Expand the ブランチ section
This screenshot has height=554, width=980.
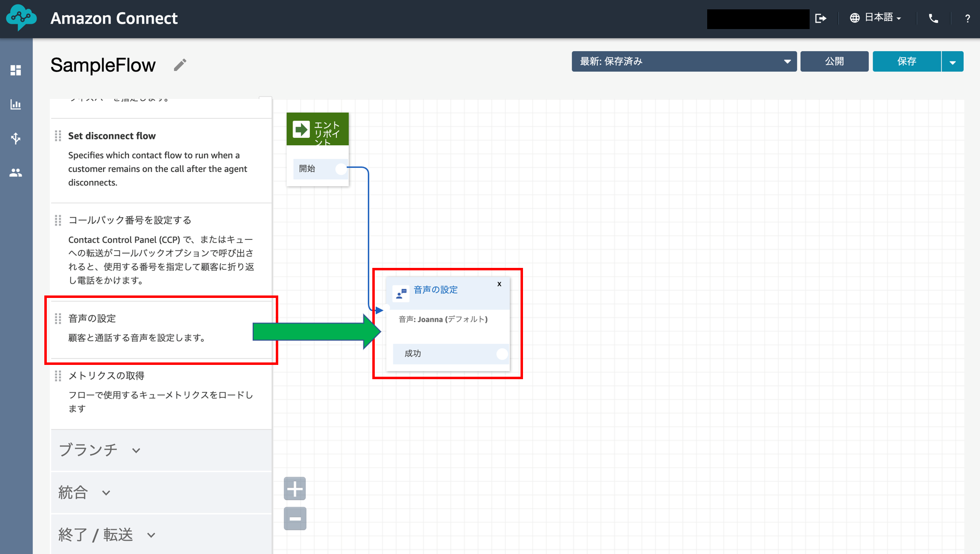click(161, 450)
